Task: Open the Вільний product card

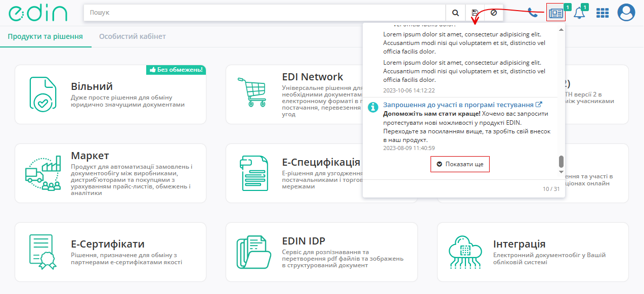Action: click(x=110, y=94)
